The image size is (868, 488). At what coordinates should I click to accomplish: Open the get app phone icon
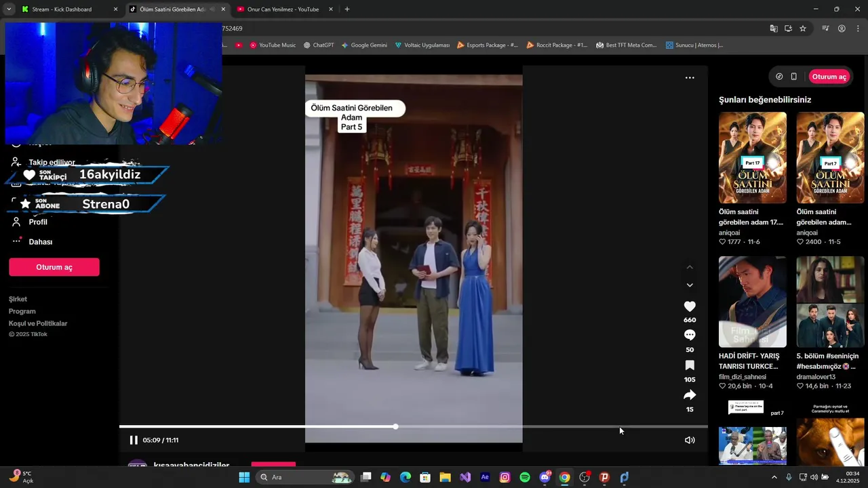tap(794, 77)
